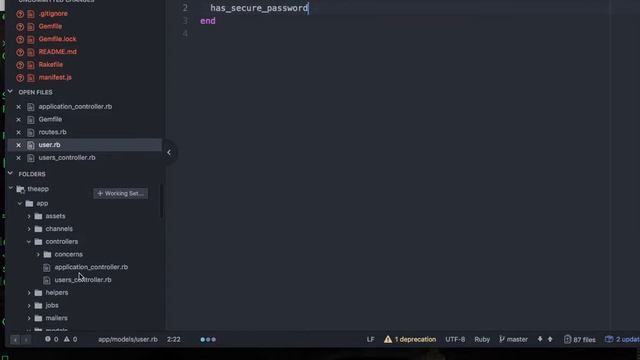Show linter warnings count in status bar
Image resolution: width=640 pixels, height=360 pixels.
[70, 339]
